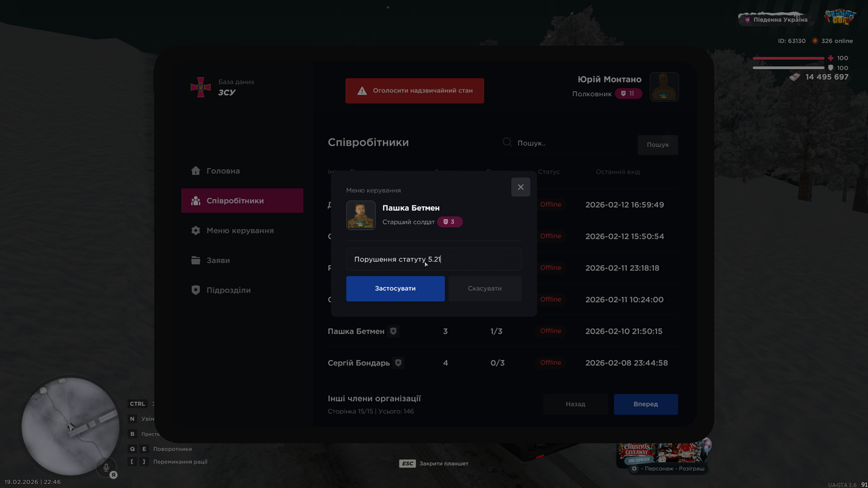Apply with the Застосувати button
This screenshot has width=868, height=488.
click(x=395, y=289)
